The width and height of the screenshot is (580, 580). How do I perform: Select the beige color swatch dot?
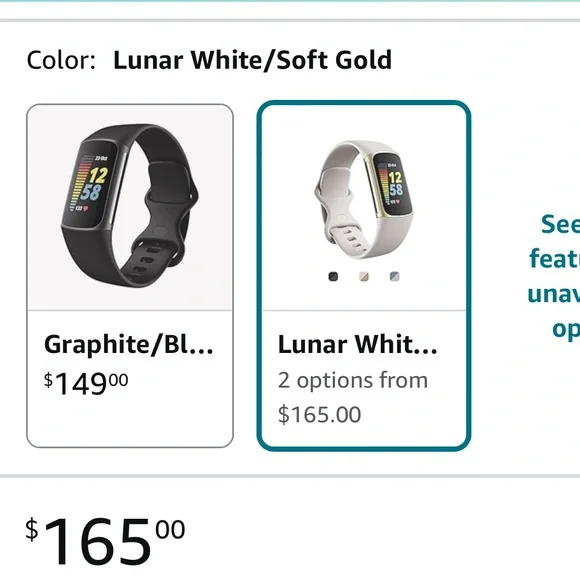click(364, 276)
